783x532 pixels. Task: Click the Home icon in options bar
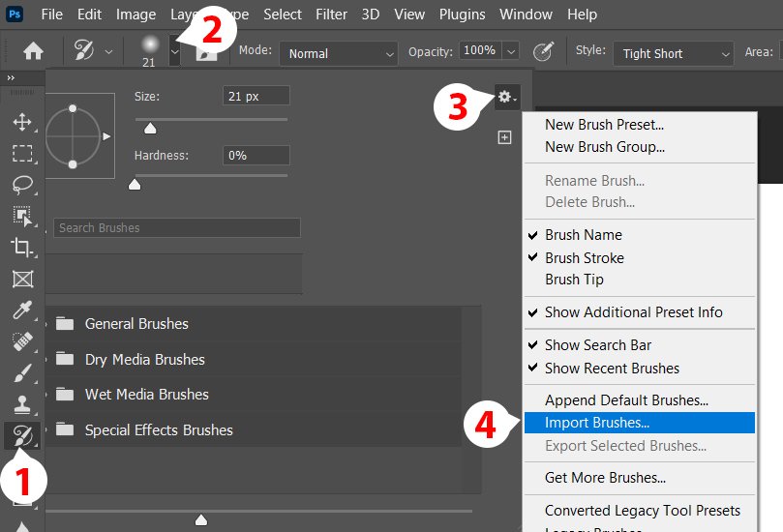coord(33,52)
